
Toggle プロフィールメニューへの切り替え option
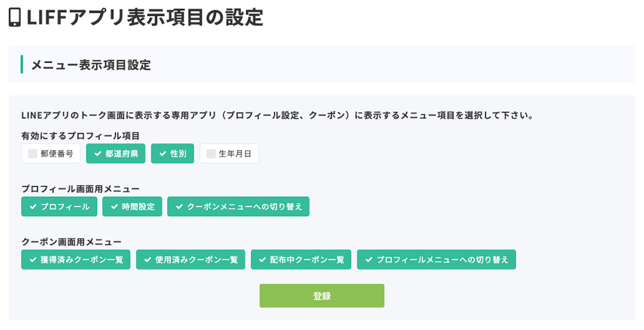coord(436,260)
